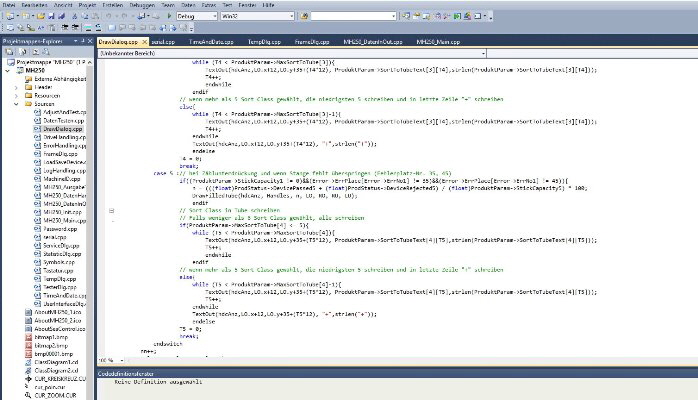Click the Codedefinitionsfenster panel title
Screen dimensions: 698x400
coord(126,374)
